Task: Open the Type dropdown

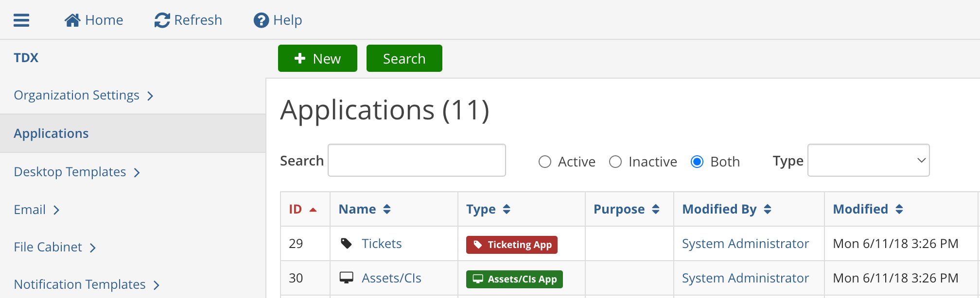Action: [868, 160]
